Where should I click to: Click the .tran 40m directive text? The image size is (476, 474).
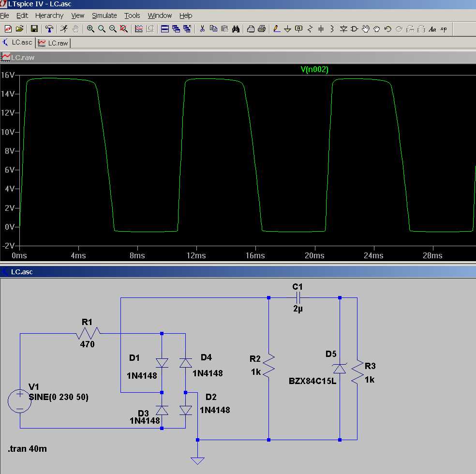coord(27,449)
